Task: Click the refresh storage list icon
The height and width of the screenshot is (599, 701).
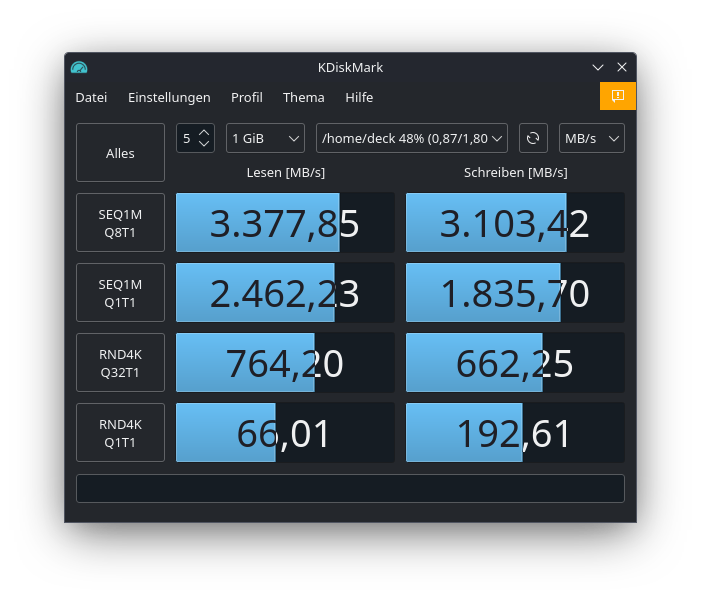Action: coord(533,138)
